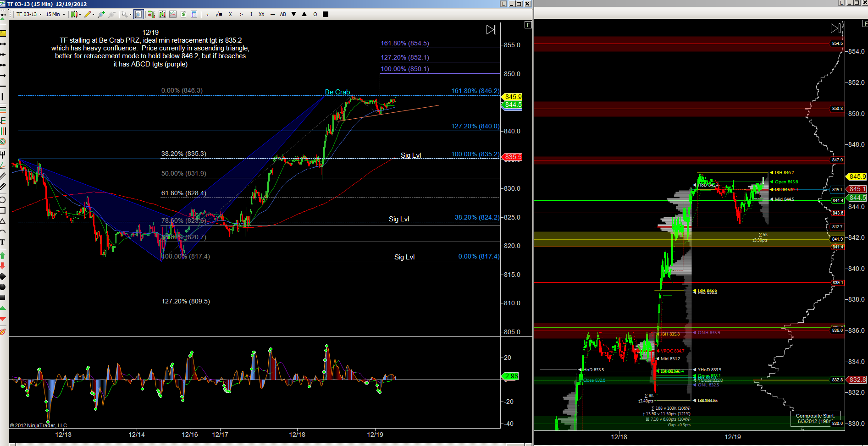The image size is (868, 446).
Task: Select the pencil drawing tools icon
Action: coord(88,14)
